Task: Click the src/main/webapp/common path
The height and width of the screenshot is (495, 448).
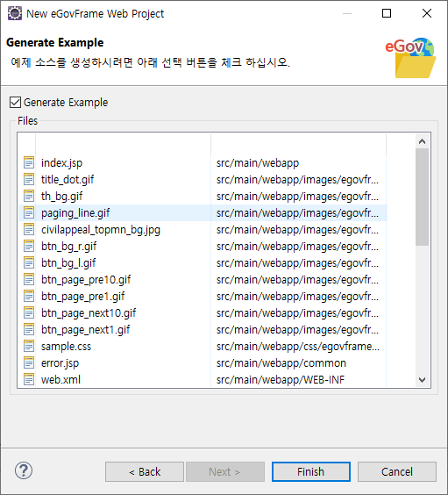Action: [x=281, y=363]
